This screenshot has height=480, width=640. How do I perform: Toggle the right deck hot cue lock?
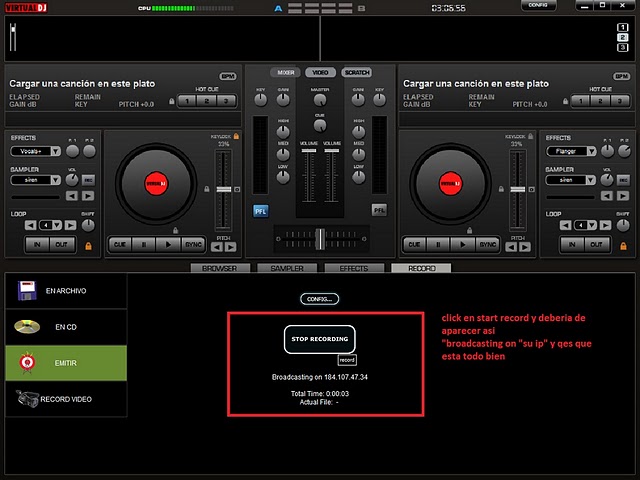coord(565,101)
